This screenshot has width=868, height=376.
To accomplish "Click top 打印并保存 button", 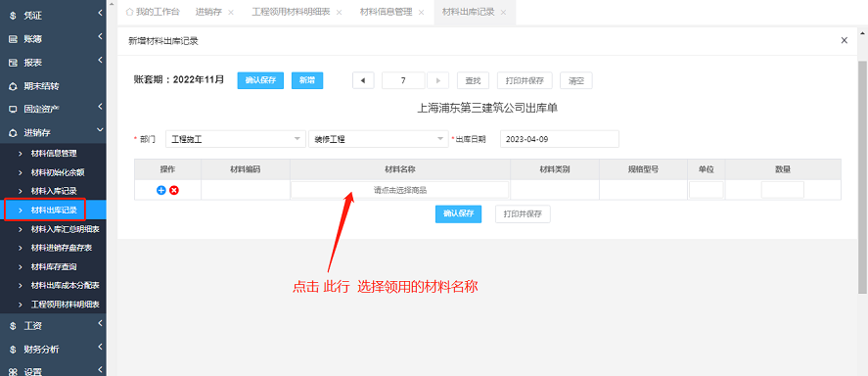I will [x=525, y=81].
